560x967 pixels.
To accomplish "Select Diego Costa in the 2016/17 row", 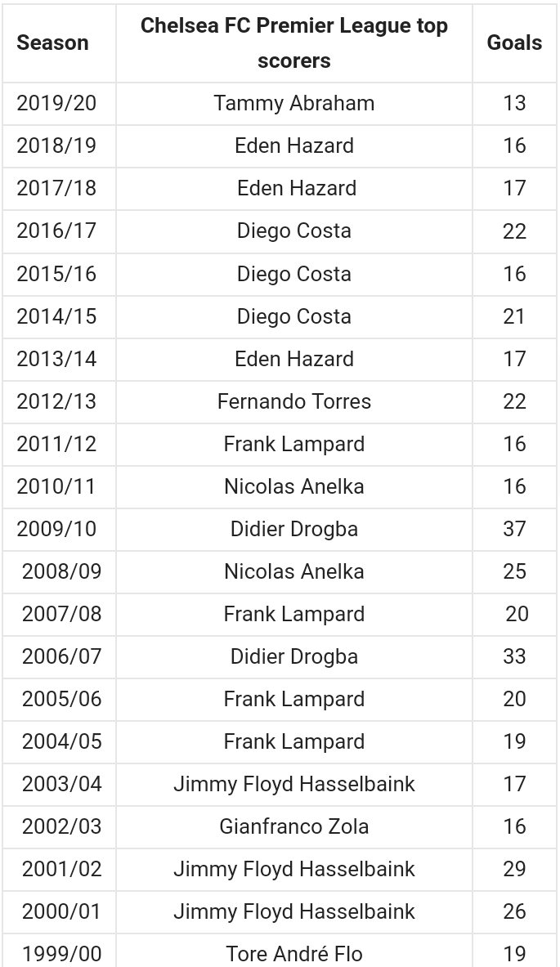I will coord(294,231).
